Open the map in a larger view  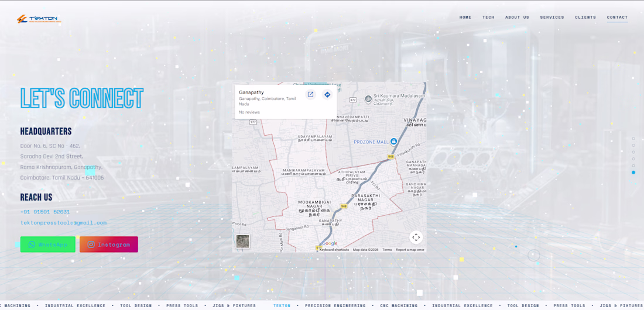point(310,94)
